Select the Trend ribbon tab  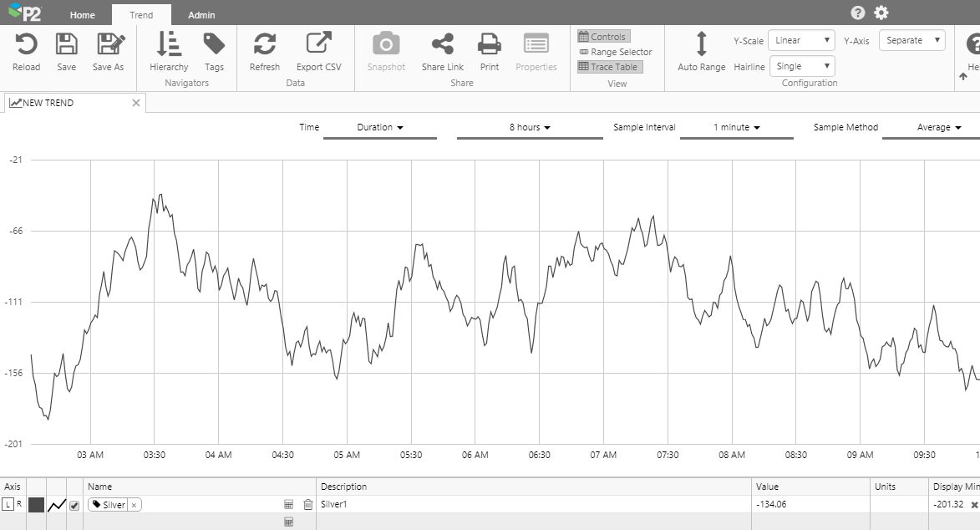coord(141,15)
